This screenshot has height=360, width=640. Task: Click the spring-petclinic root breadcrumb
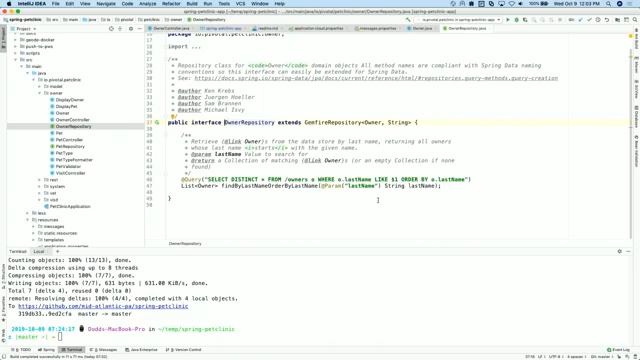pos(22,20)
